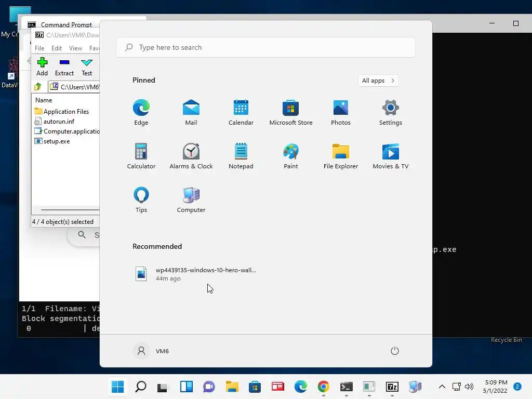Screen dimensions: 532x399
Task: Open notification center badge
Action: [517, 387]
